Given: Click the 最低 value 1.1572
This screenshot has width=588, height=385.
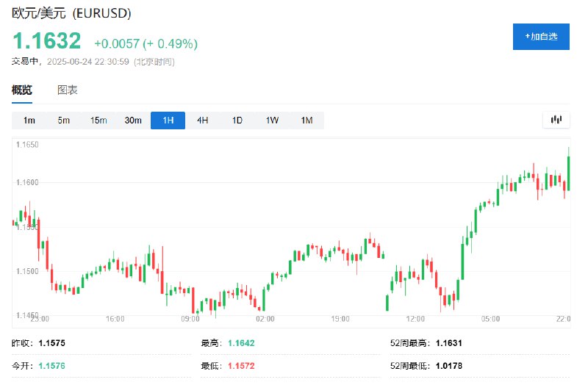Looking at the screenshot, I should point(241,365).
